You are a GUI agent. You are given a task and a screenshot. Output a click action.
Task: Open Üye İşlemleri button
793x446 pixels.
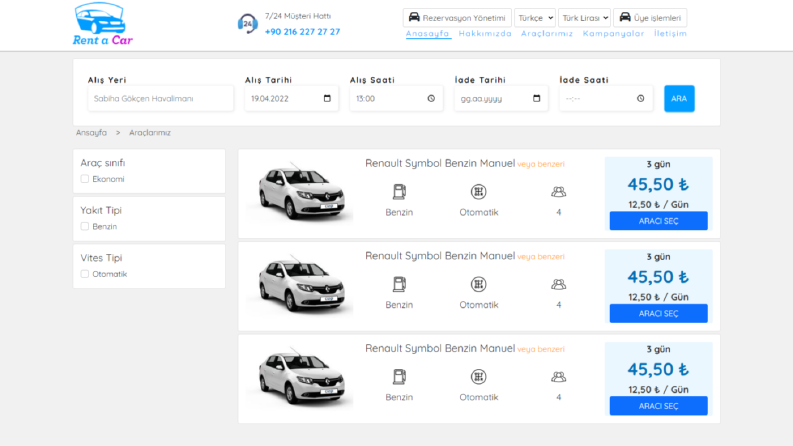(650, 18)
